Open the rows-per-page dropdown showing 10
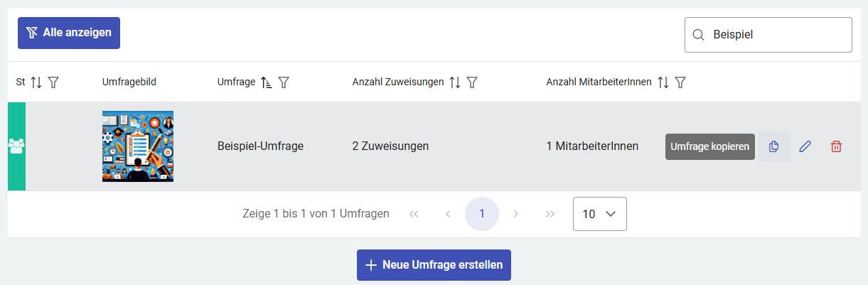The width and height of the screenshot is (868, 285). click(599, 214)
